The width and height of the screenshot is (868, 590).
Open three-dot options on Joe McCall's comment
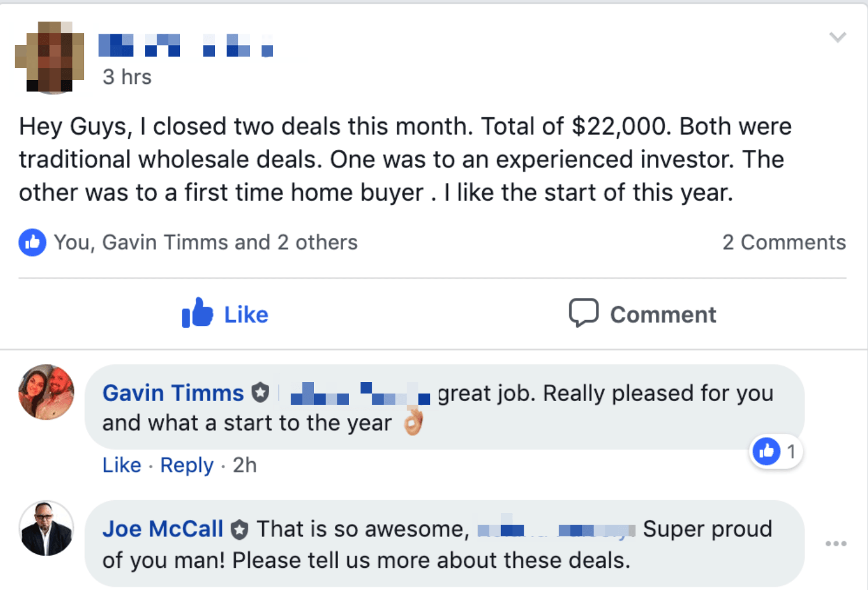coord(835,543)
